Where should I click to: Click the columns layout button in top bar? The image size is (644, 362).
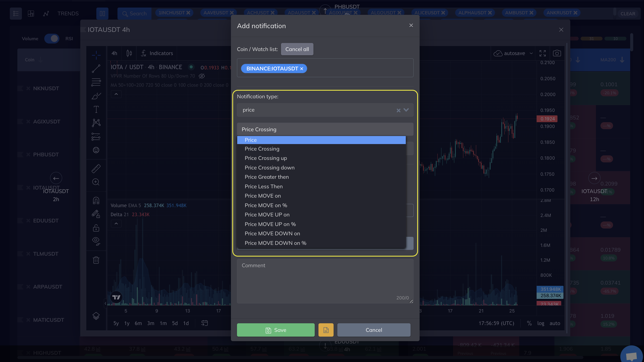pyautogui.click(x=102, y=14)
